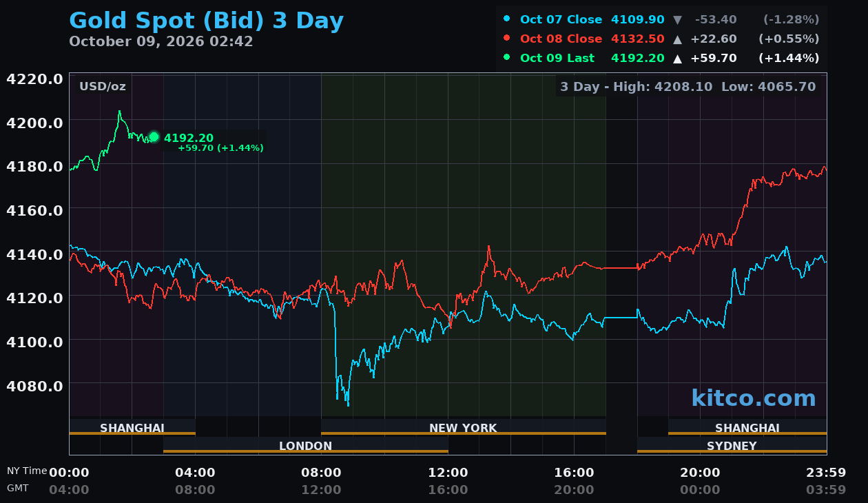
Task: Click the 4200.0 y-axis label
Action: [x=34, y=123]
